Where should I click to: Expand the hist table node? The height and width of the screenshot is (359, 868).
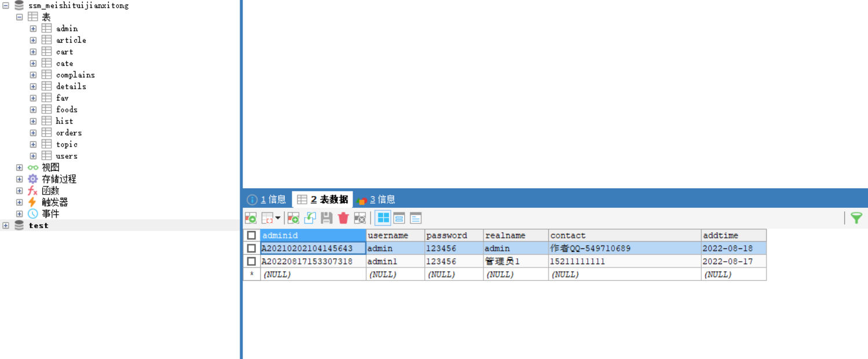coord(33,121)
